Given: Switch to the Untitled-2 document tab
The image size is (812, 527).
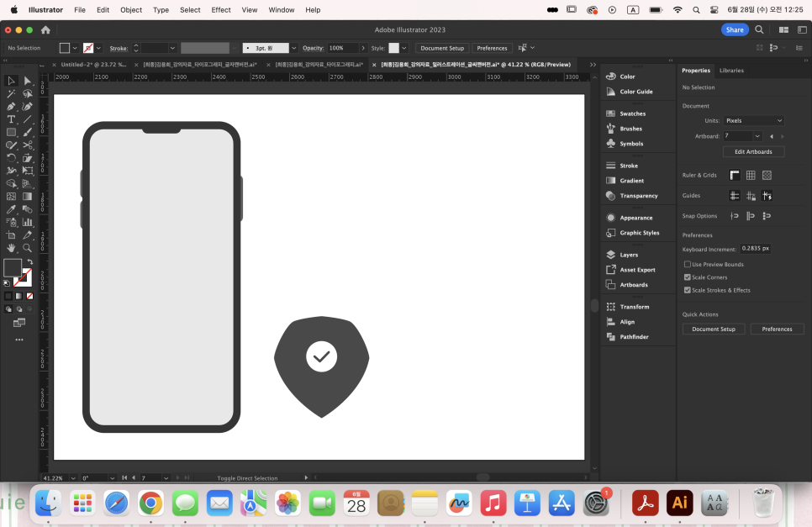Looking at the screenshot, I should [x=92, y=65].
